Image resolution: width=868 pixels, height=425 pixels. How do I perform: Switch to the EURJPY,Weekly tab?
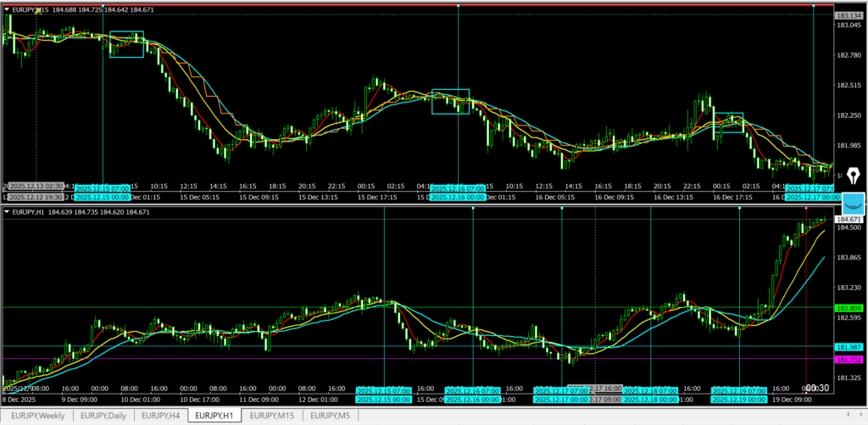click(x=36, y=416)
